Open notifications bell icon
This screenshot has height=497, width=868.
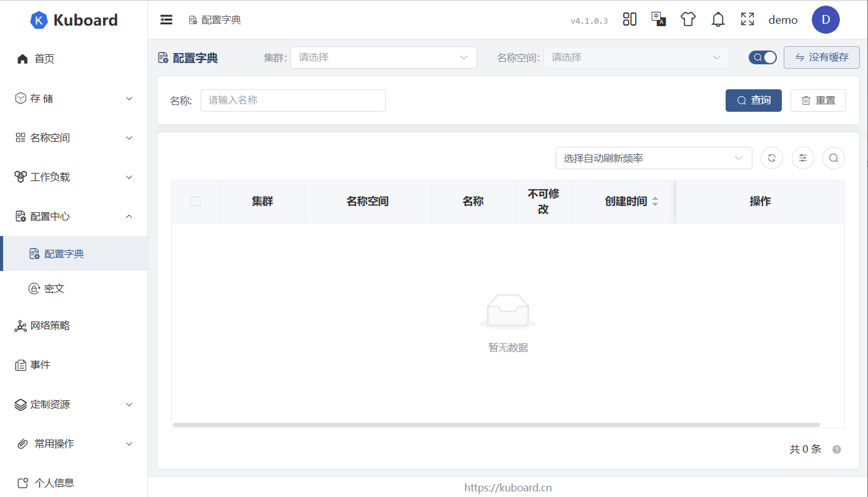[718, 19]
